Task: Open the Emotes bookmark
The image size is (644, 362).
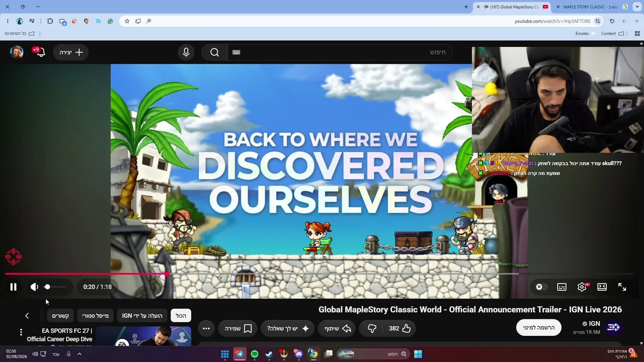Action: tap(586, 34)
